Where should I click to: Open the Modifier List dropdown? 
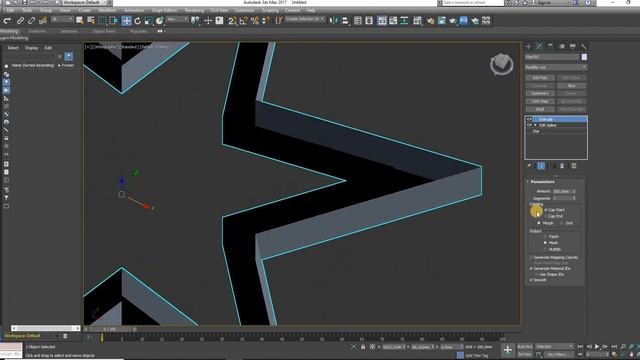tap(556, 67)
